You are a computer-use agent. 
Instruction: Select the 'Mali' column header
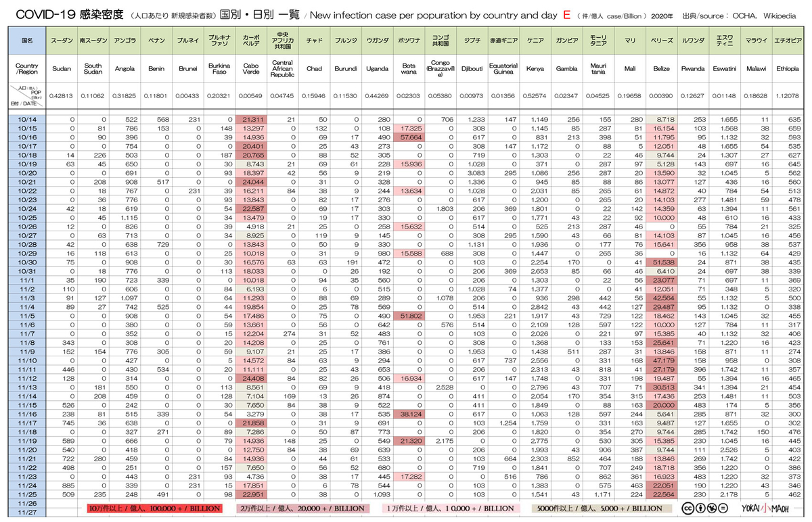coord(629,69)
